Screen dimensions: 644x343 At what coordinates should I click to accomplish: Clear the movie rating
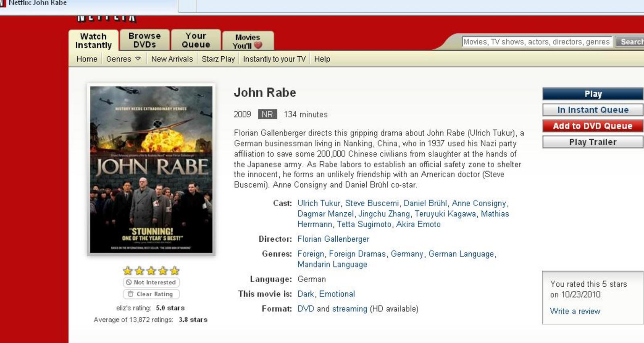coord(151,294)
